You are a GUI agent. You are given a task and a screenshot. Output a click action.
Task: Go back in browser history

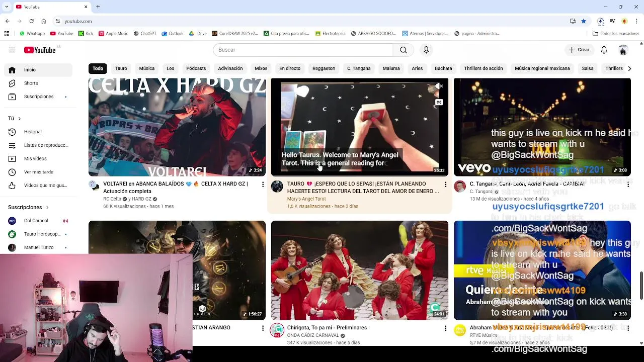pyautogui.click(x=7, y=21)
